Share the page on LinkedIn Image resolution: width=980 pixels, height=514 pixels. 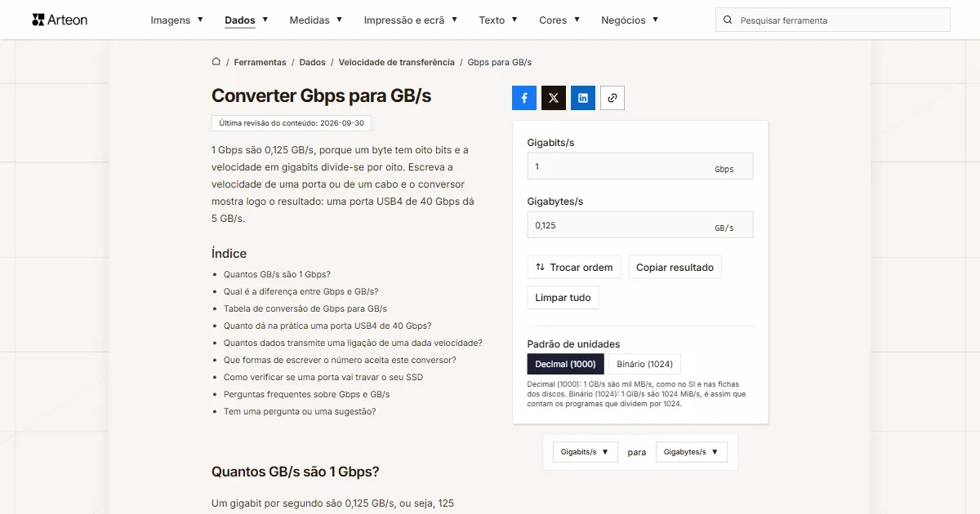(583, 98)
